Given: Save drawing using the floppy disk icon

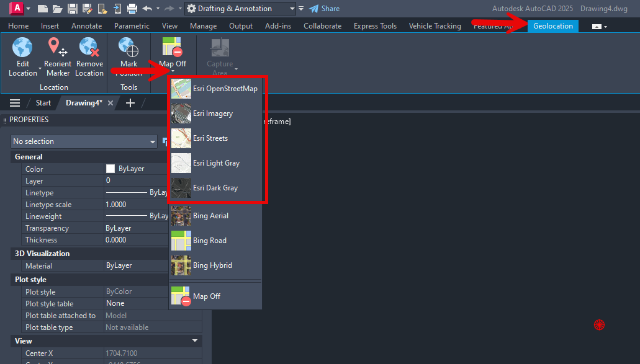Looking at the screenshot, I should point(73,9).
